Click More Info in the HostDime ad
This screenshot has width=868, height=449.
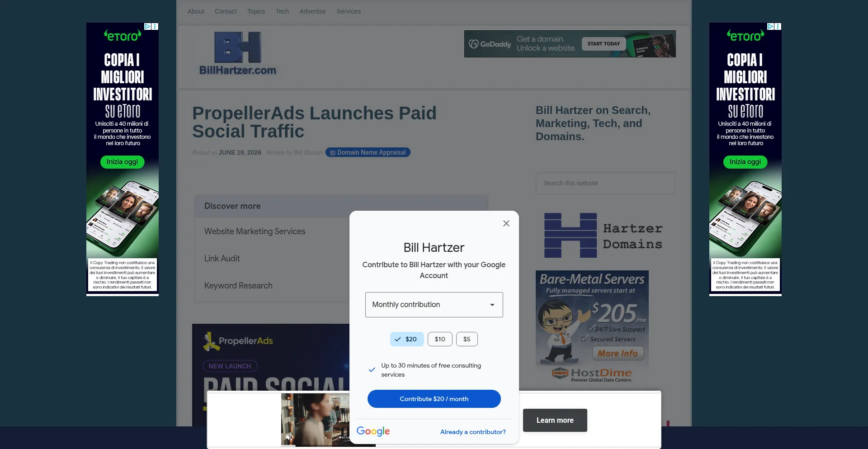(618, 354)
